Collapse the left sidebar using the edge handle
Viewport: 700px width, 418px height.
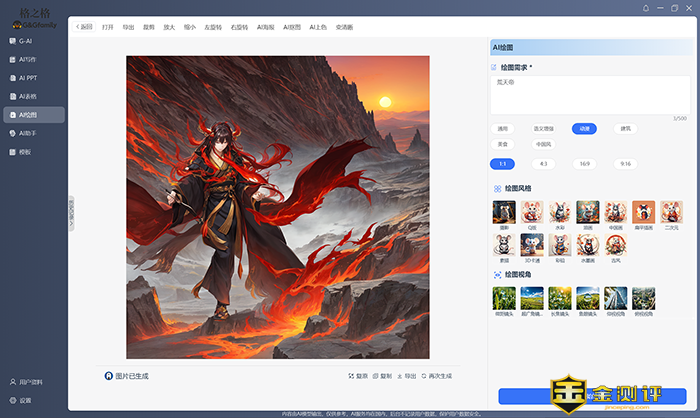point(71,213)
